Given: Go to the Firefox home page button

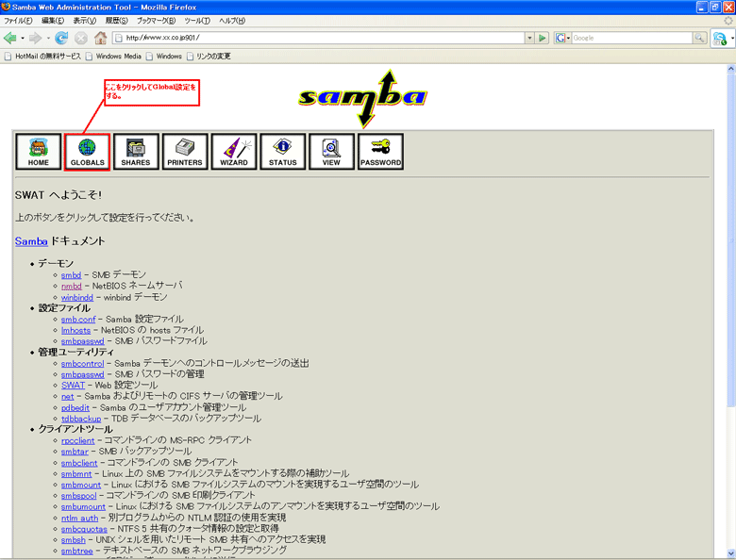Looking at the screenshot, I should click(101, 38).
